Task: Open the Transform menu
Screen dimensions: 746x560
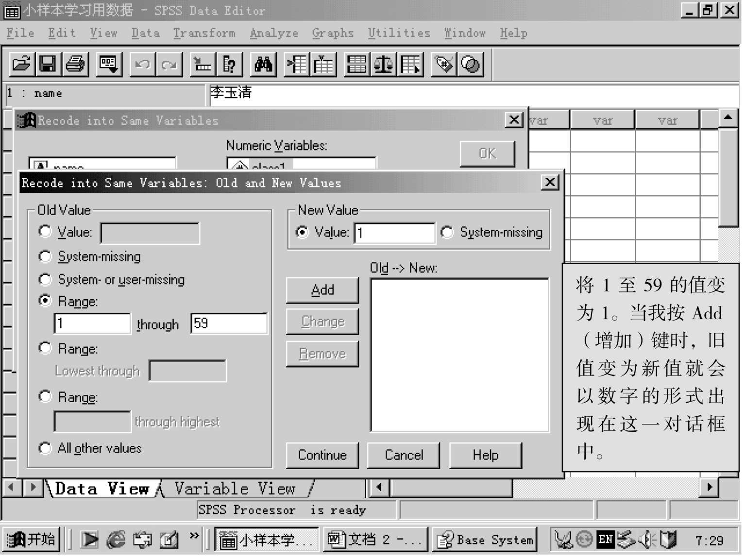Action: click(x=204, y=33)
